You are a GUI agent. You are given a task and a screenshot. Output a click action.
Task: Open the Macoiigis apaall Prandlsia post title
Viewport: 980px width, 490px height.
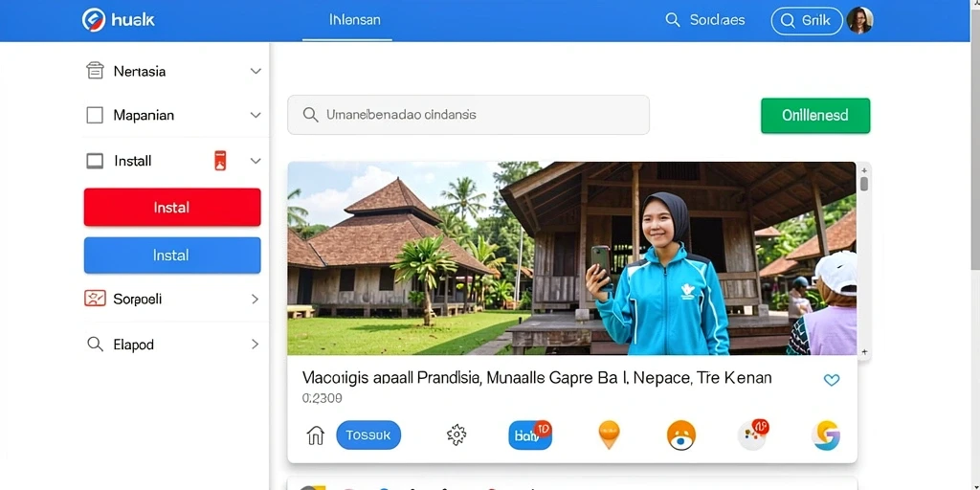tap(537, 377)
